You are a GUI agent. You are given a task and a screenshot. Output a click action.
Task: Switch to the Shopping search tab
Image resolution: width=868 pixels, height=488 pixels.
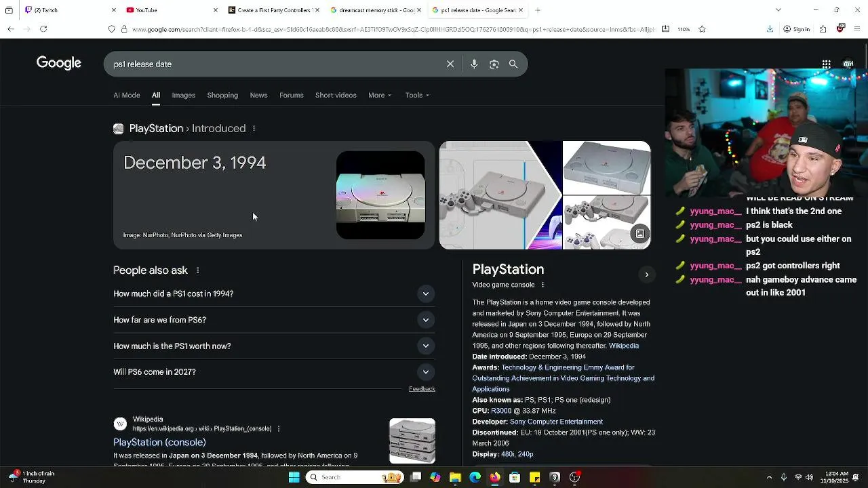point(222,95)
